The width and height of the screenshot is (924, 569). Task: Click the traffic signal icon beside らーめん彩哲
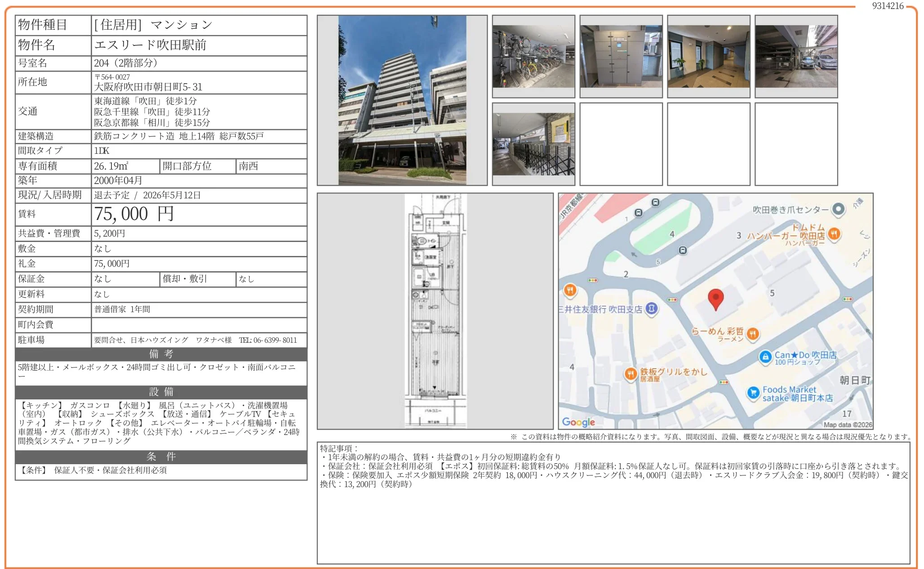point(672,300)
